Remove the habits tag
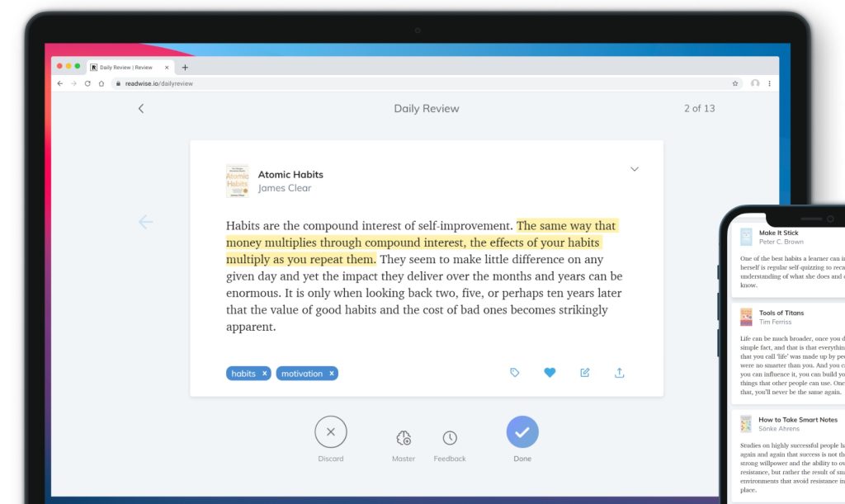 coord(265,373)
